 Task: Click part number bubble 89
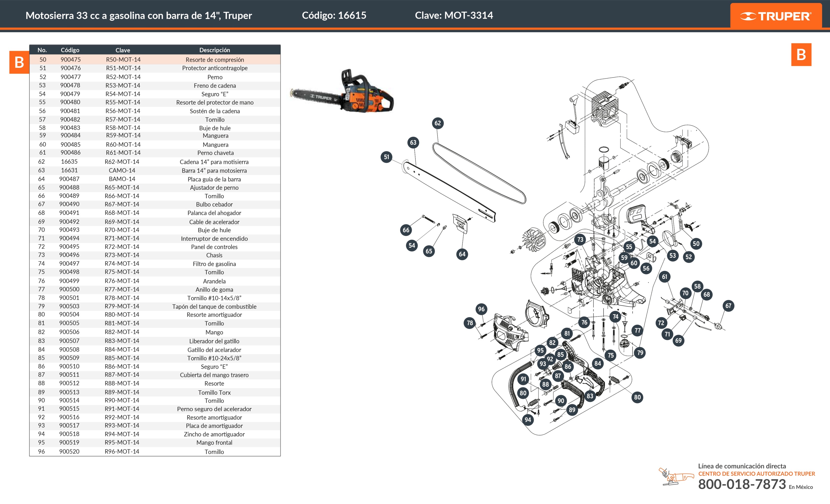point(572,410)
